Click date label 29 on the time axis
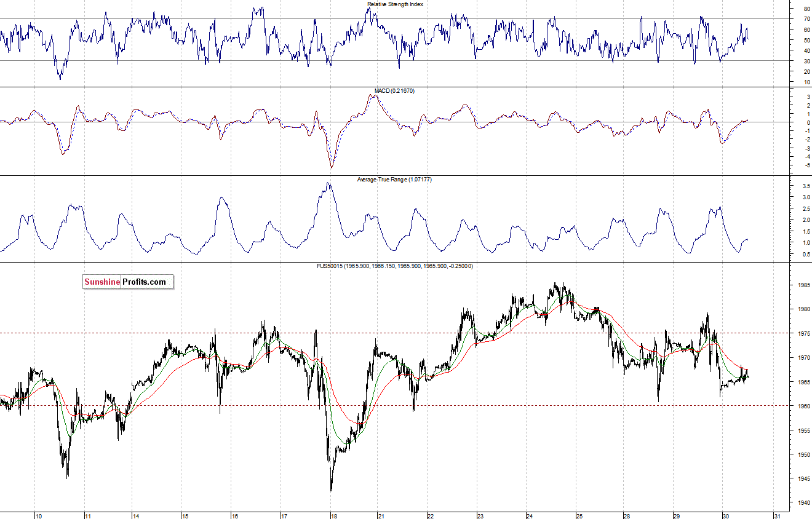Image resolution: width=812 pixels, height=519 pixels. (x=676, y=516)
